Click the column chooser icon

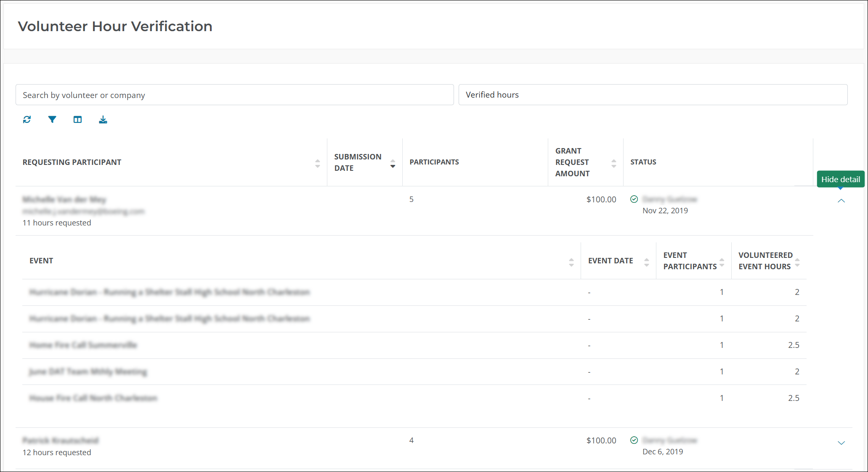pos(77,119)
